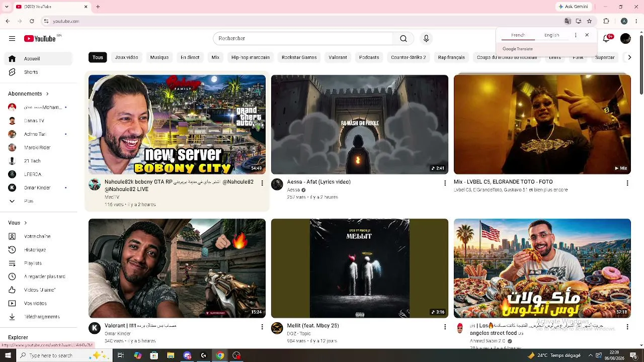Filter by En direct chip
This screenshot has width=644, height=362.
coord(190,57)
